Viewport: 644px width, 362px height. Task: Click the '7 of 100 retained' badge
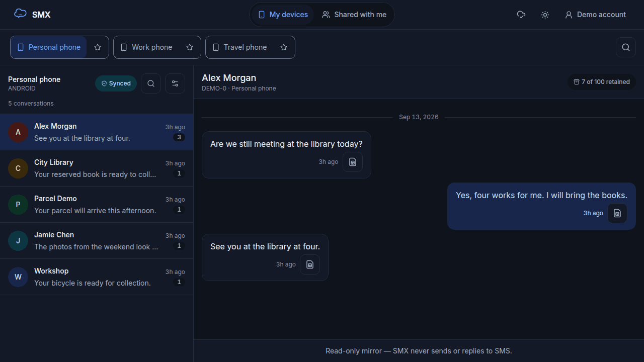(602, 82)
